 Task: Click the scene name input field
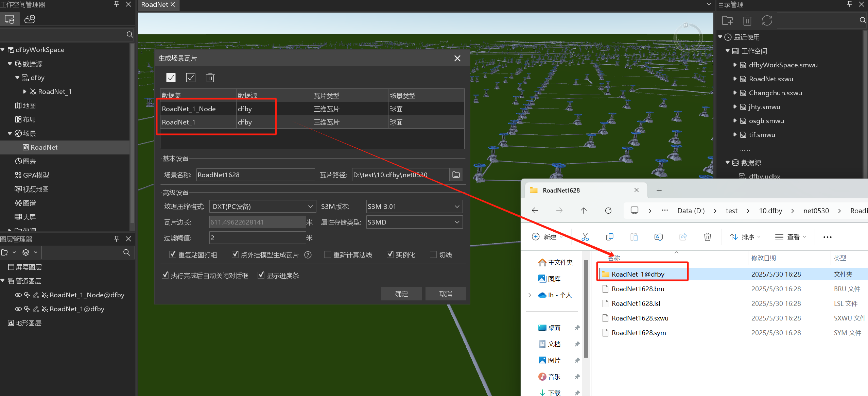(255, 175)
